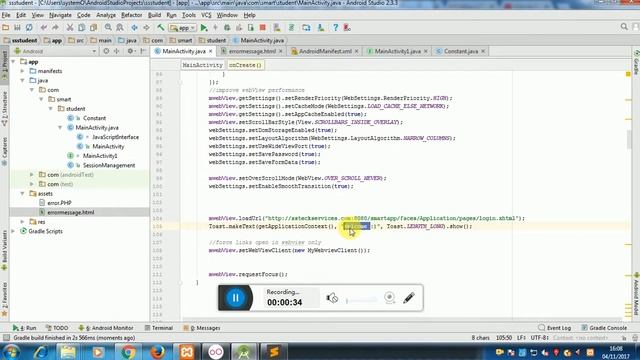Image resolution: width=640 pixels, height=360 pixels.
Task: Click the Redo arrow icon
Action: pos(55,28)
